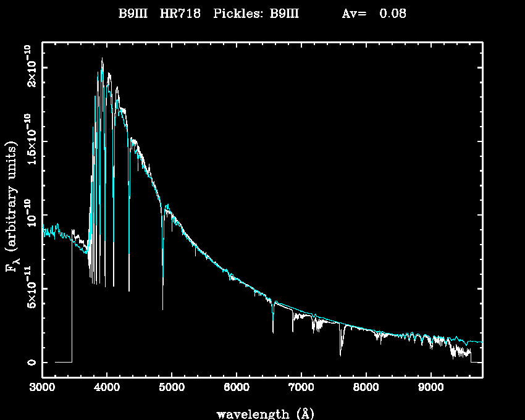
Task: Click the 3000 tick label on x-axis
Action: click(42, 388)
